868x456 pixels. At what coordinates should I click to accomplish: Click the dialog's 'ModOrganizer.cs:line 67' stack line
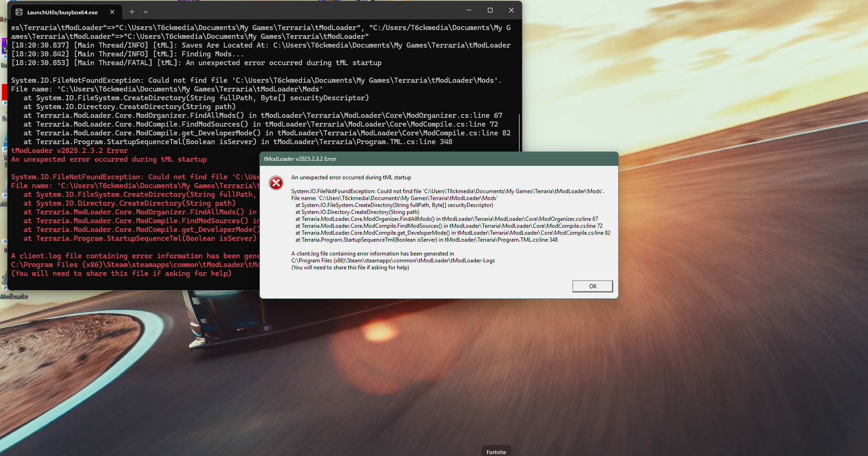447,219
